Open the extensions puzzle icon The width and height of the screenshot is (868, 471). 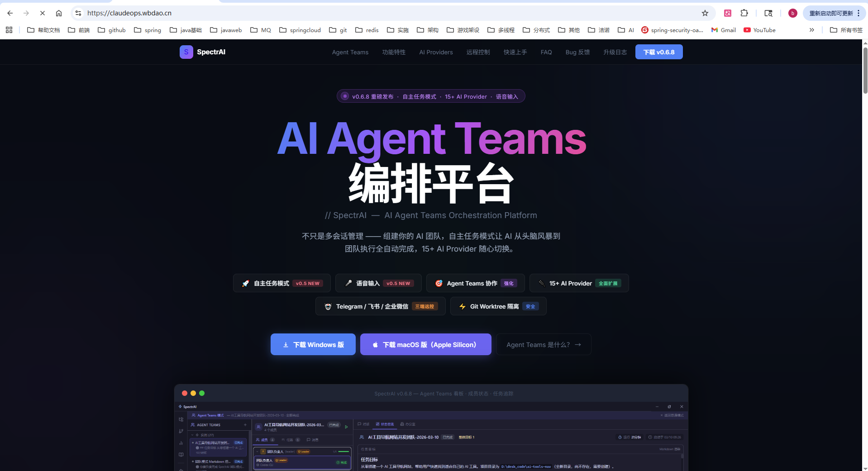tap(744, 13)
